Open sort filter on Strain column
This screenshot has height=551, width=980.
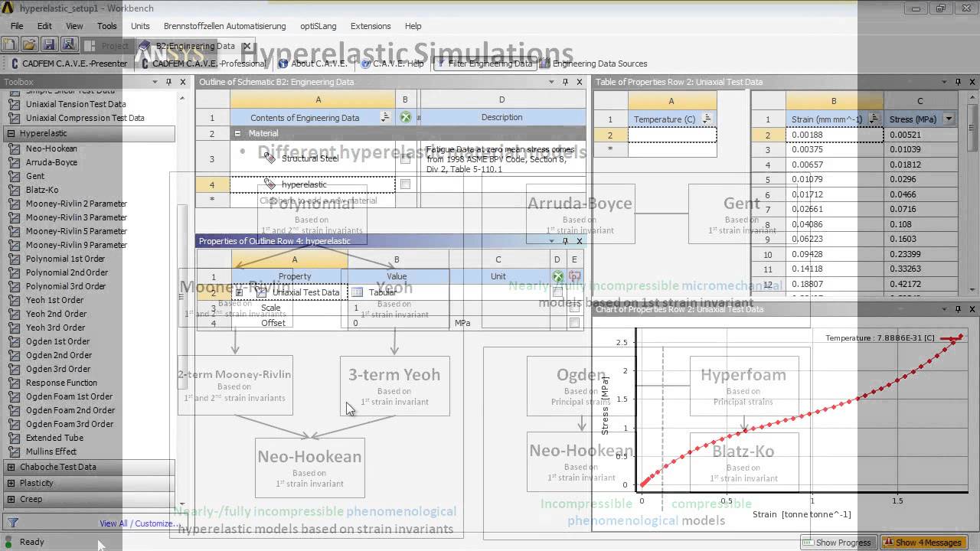[x=874, y=119]
